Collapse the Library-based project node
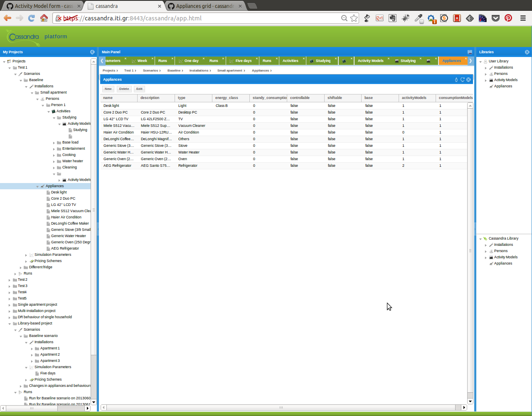Screen dimensions: 532x416 (x=10, y=324)
